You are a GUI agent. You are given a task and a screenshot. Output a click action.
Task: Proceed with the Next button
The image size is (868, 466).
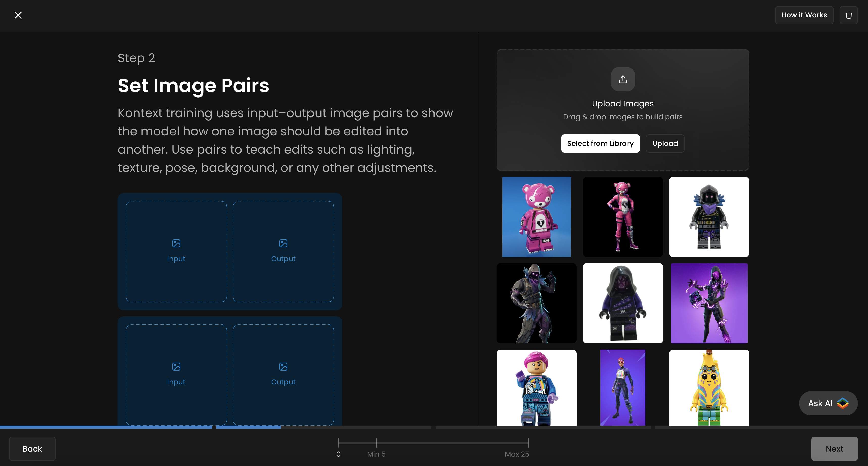[834, 449]
